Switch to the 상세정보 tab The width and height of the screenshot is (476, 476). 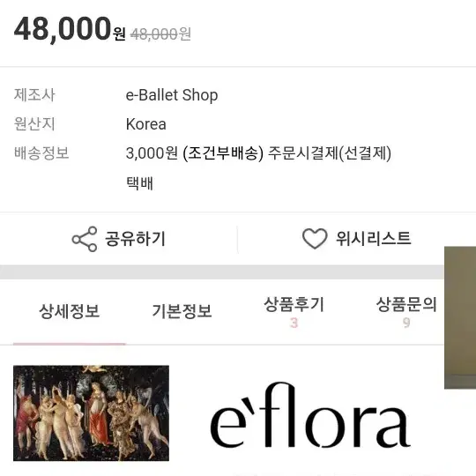[70, 311]
